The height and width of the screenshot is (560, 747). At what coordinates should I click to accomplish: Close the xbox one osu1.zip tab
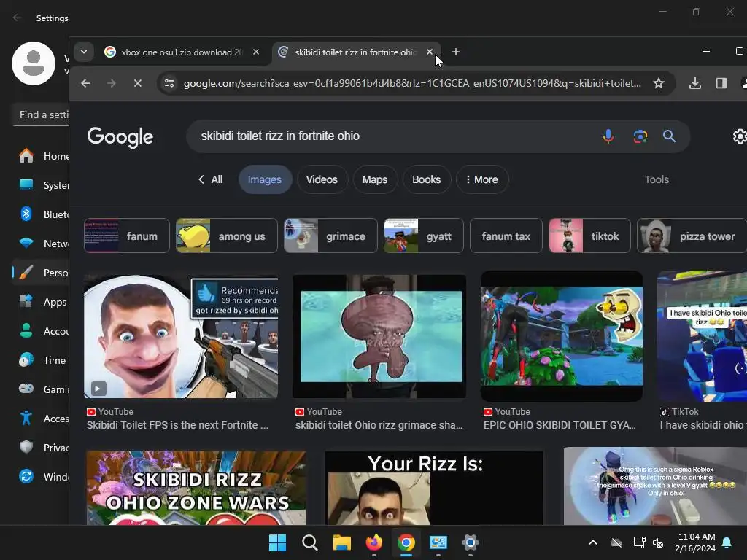(256, 52)
